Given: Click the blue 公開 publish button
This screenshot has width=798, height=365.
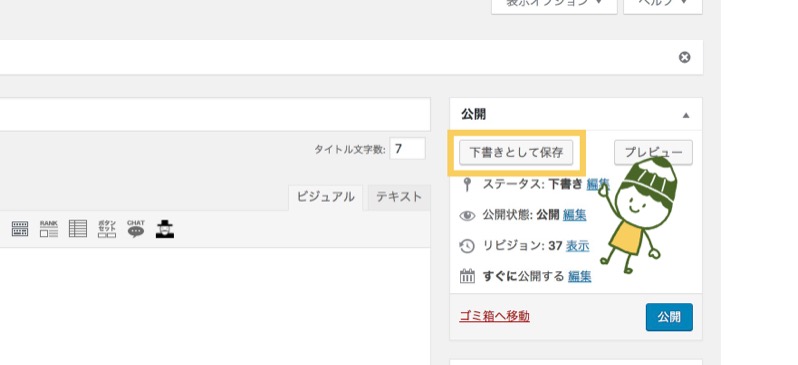Looking at the screenshot, I should tap(669, 317).
